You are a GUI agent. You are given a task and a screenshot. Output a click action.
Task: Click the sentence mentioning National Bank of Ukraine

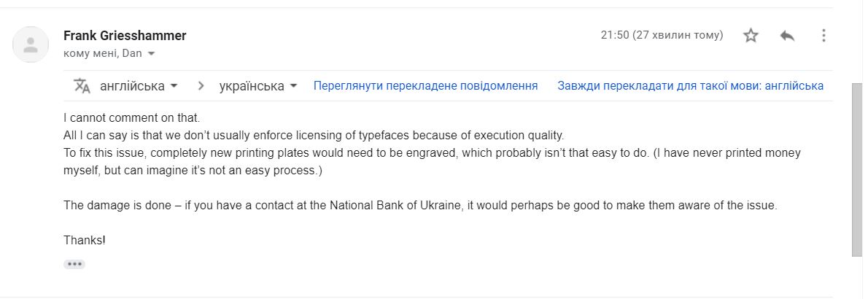coord(420,205)
